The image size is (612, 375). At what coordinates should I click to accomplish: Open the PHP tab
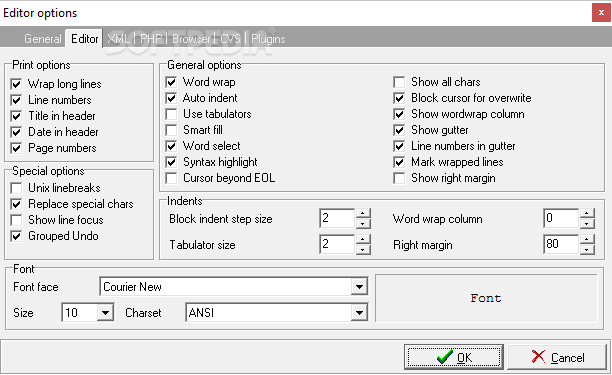pyautogui.click(x=151, y=39)
